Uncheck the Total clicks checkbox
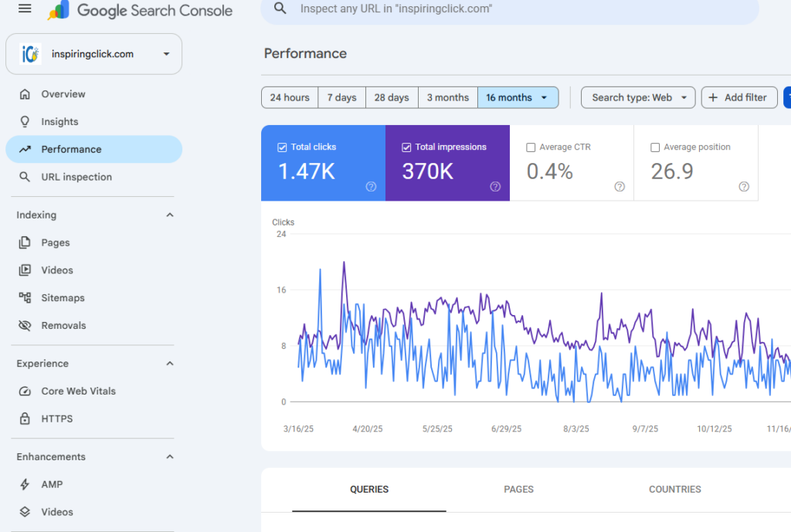 282,147
